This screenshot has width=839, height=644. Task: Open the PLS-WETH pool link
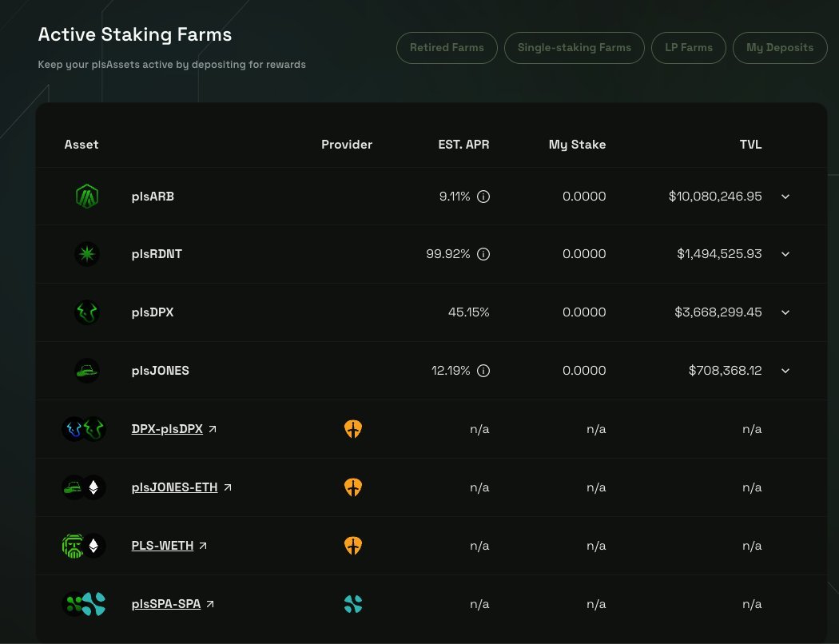[162, 546]
